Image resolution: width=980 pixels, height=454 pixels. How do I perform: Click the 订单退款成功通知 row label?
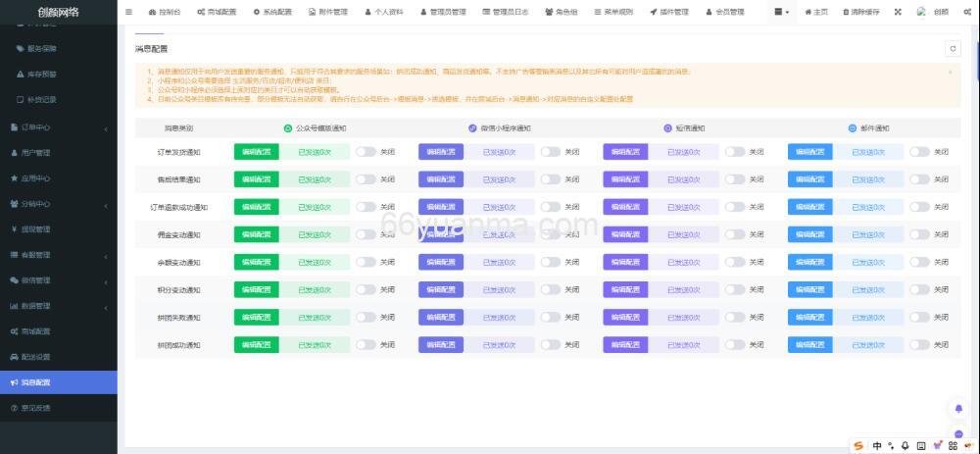(x=178, y=207)
